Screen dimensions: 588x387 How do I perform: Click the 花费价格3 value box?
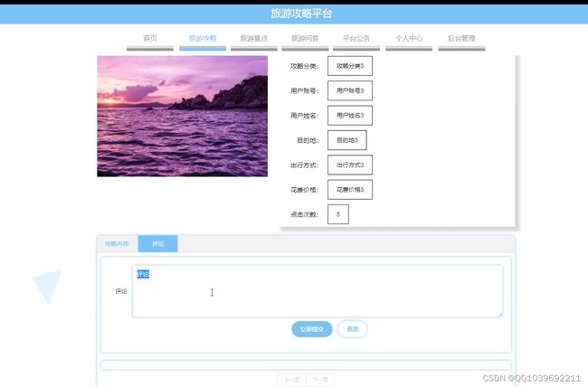pos(350,190)
